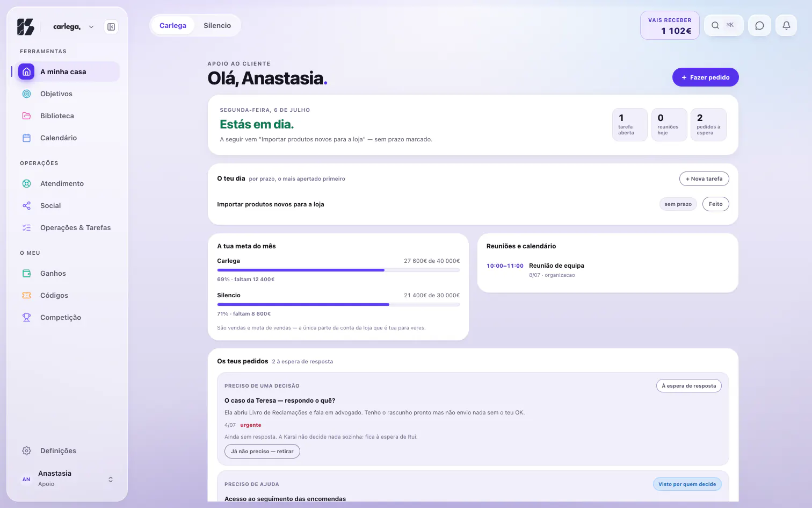Click 'O caso da Teresa — respondo o quê?' title
The width and height of the screenshot is (812, 508).
[x=280, y=400]
